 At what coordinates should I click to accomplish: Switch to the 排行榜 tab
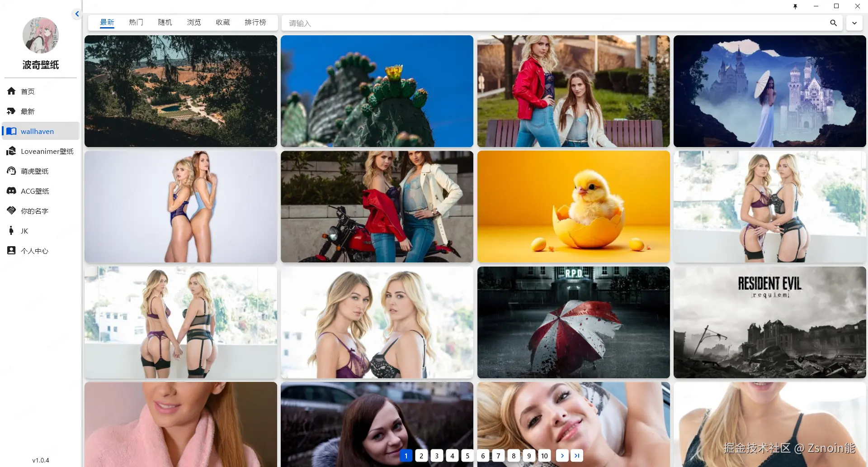[x=255, y=22]
